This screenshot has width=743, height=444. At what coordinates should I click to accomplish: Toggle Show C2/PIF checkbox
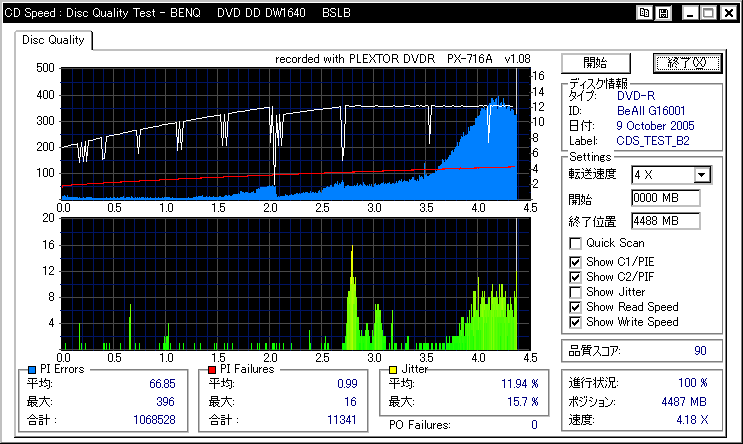pyautogui.click(x=575, y=277)
